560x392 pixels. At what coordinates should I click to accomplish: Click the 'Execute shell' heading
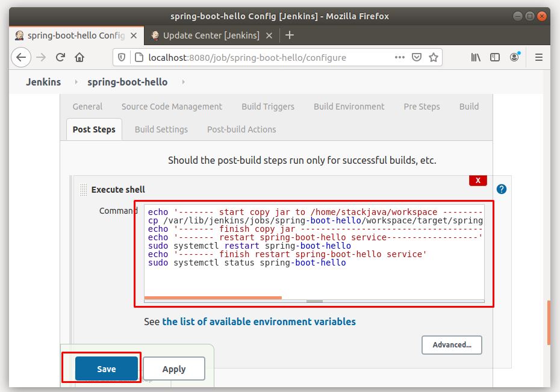(118, 190)
